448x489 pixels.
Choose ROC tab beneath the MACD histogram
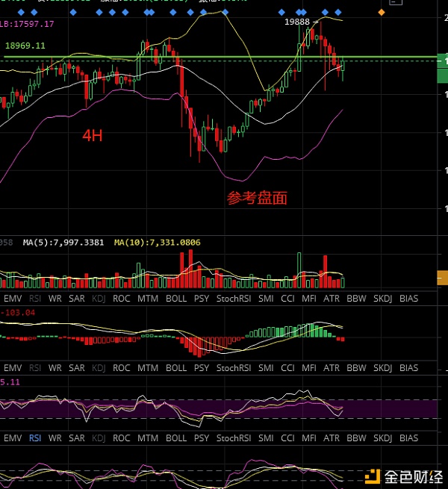(122, 368)
